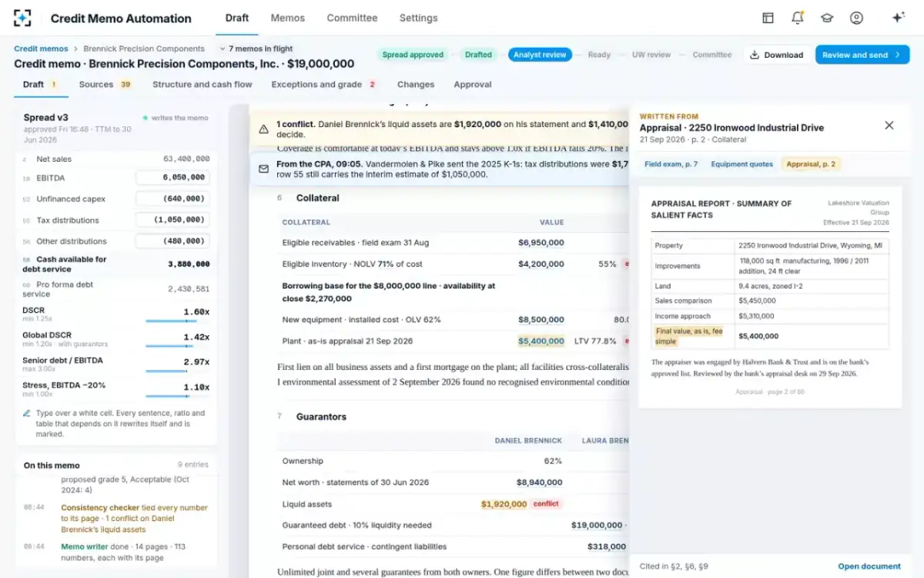Click the $6,950,000 eligible receivables value

click(541, 243)
